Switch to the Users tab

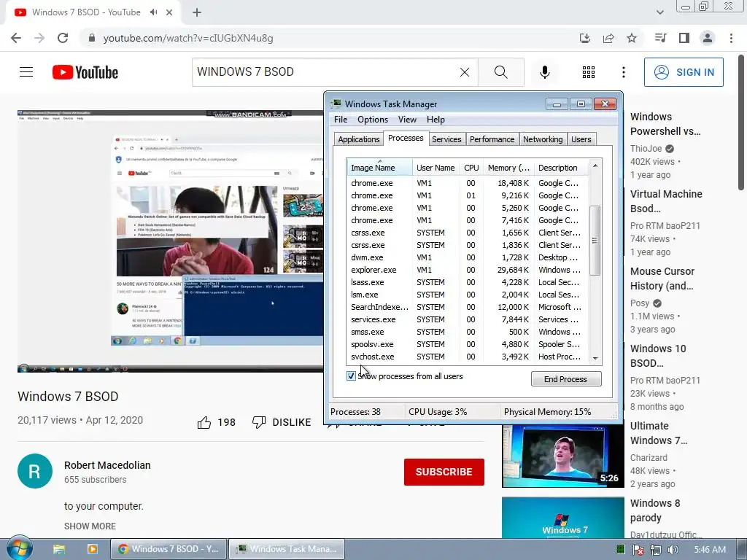coord(581,139)
